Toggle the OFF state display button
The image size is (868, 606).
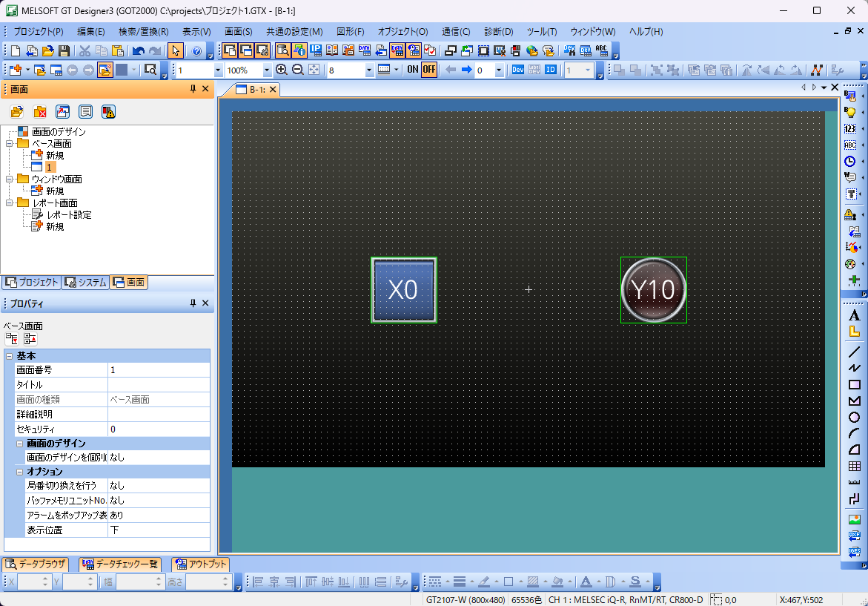point(429,70)
